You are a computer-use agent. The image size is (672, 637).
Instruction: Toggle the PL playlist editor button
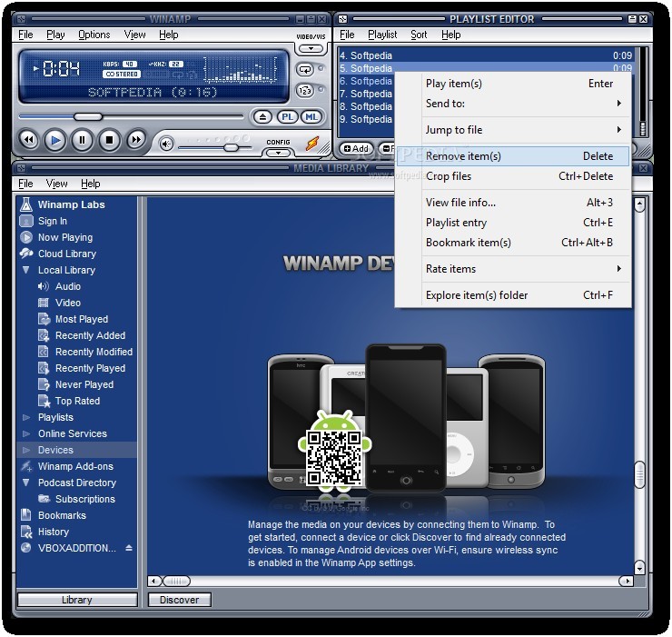287,116
